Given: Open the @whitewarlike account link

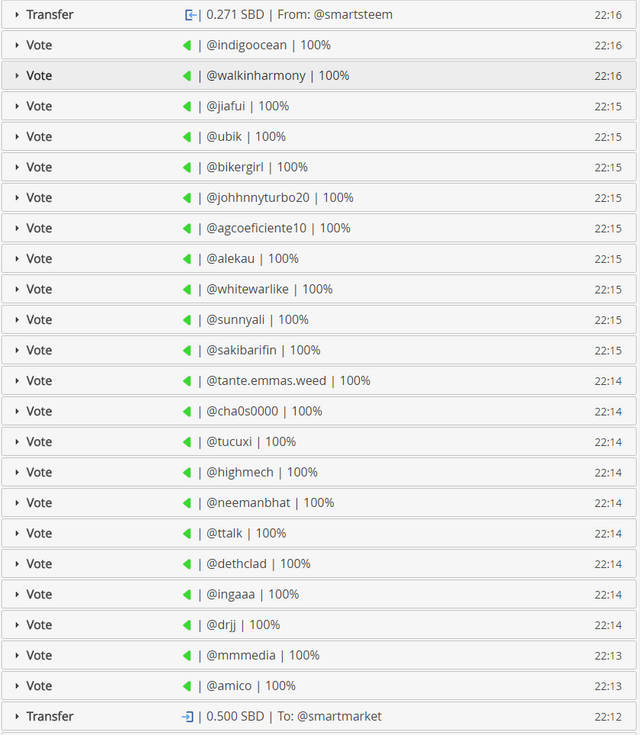Looking at the screenshot, I should [x=248, y=289].
